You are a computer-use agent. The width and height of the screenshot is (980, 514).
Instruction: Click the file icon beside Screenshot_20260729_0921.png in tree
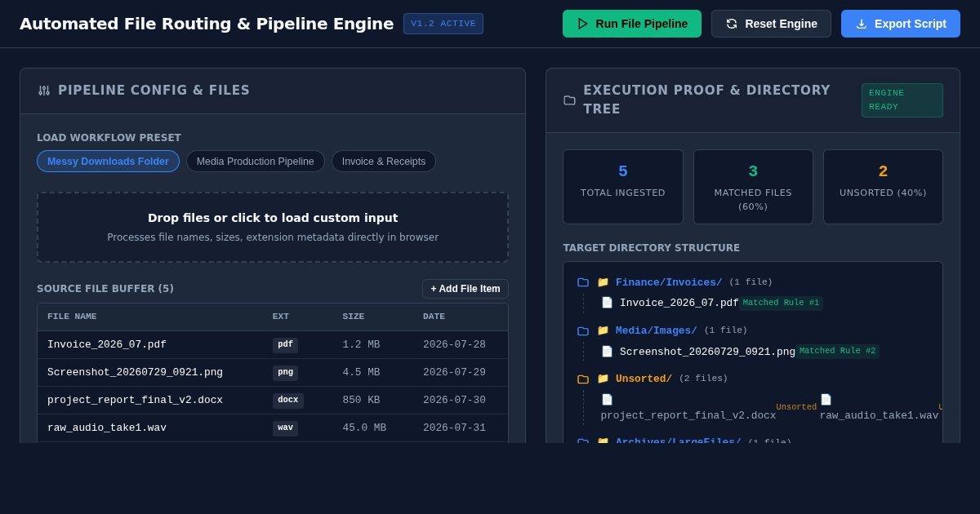click(608, 352)
